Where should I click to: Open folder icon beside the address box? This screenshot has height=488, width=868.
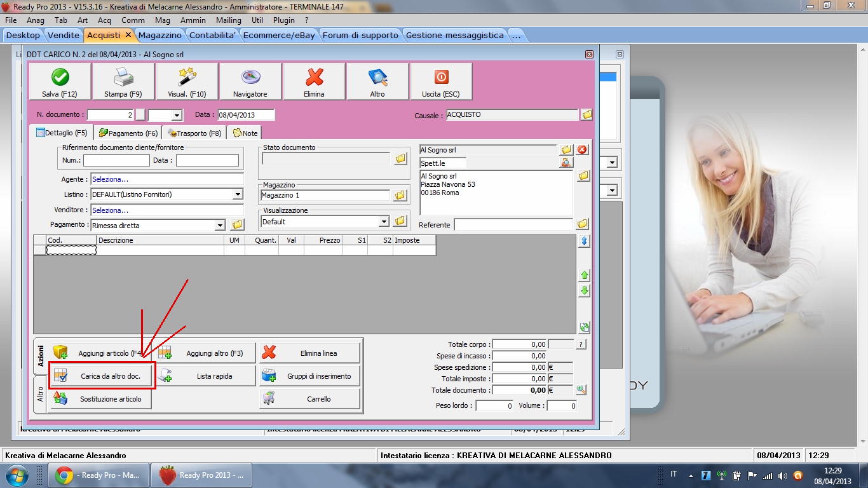tap(583, 175)
